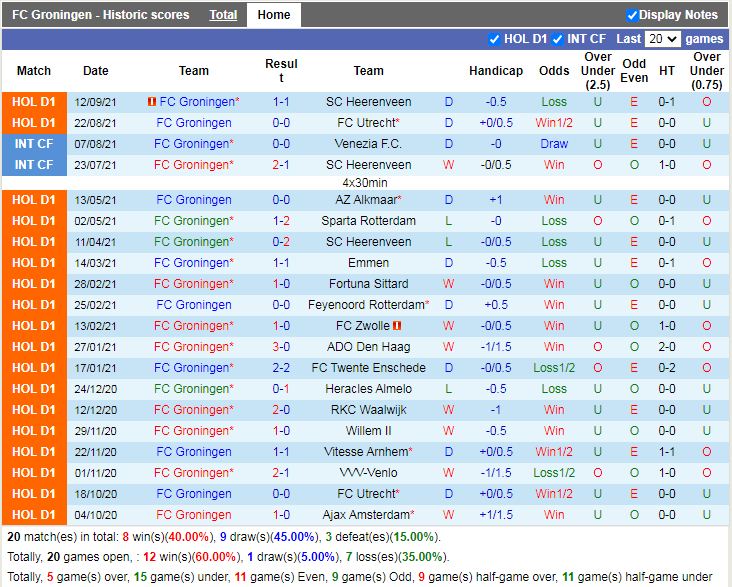Open the AZ Alkmaar team link

pos(368,200)
